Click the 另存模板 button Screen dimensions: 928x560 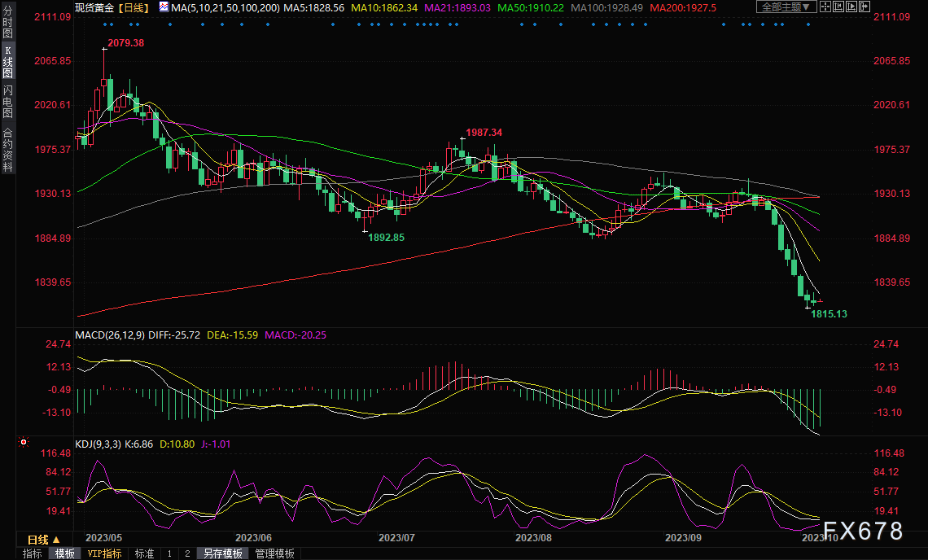(223, 553)
